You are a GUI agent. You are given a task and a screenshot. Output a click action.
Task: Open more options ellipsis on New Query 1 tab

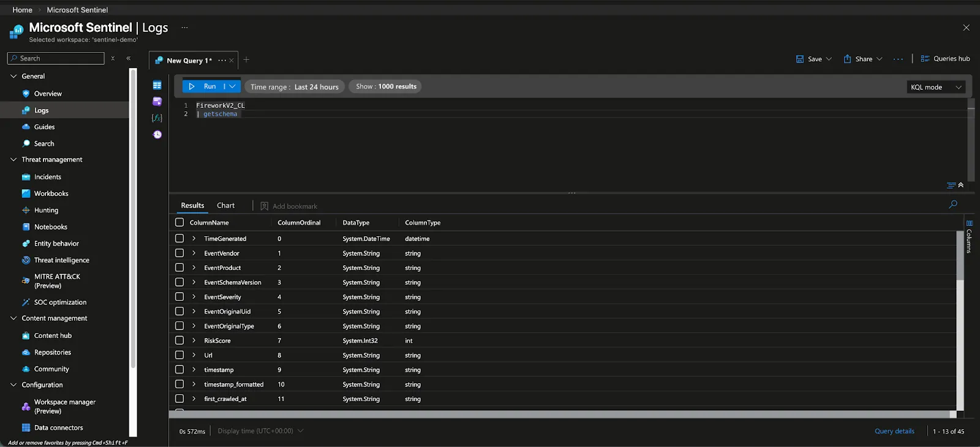(222, 60)
